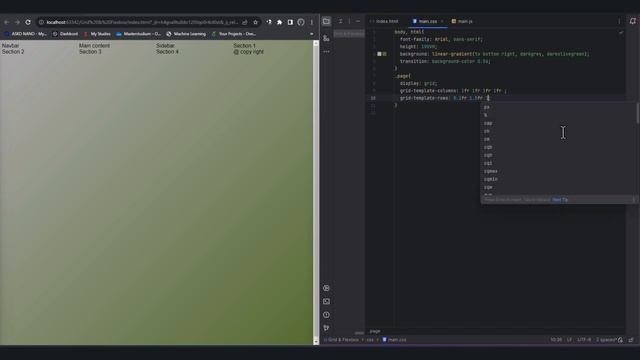Open the browser Extensions puzzle icon
The height and width of the screenshot is (360, 640).
280,22
